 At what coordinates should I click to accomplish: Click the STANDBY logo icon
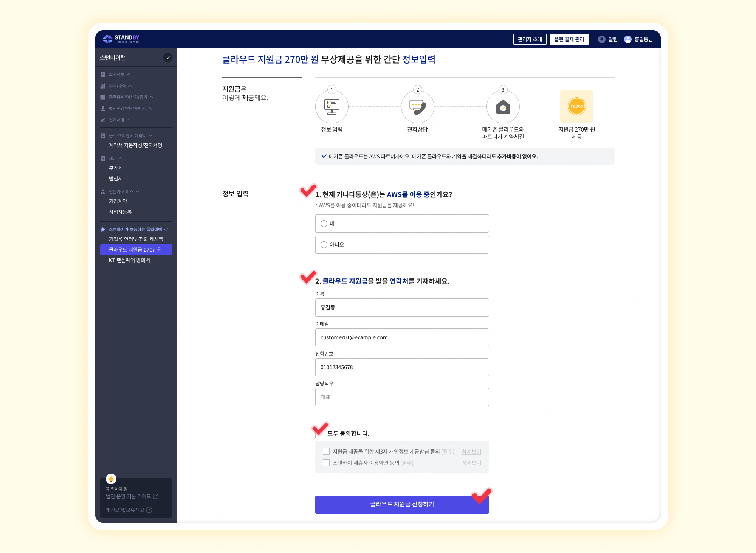pos(108,39)
